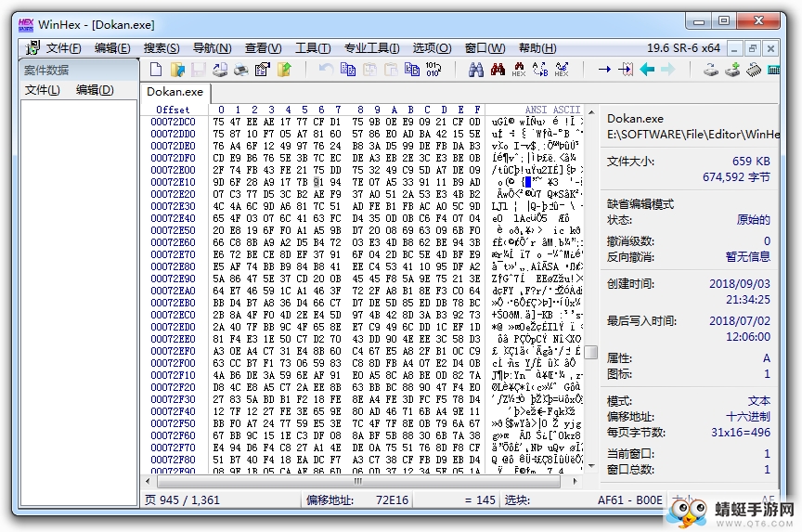Open 文件(L) in case data panel
802x532 pixels.
(x=43, y=90)
